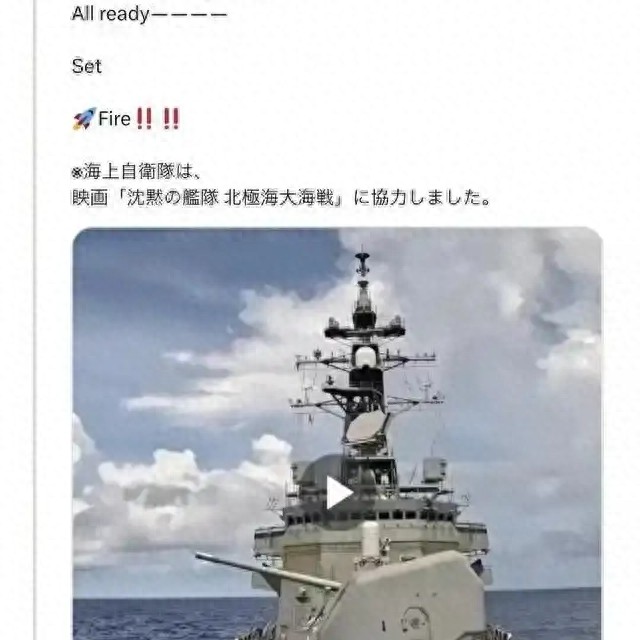Click the round radar dish on mast
Image resolution: width=640 pixels, height=640 pixels.
[x=366, y=428]
